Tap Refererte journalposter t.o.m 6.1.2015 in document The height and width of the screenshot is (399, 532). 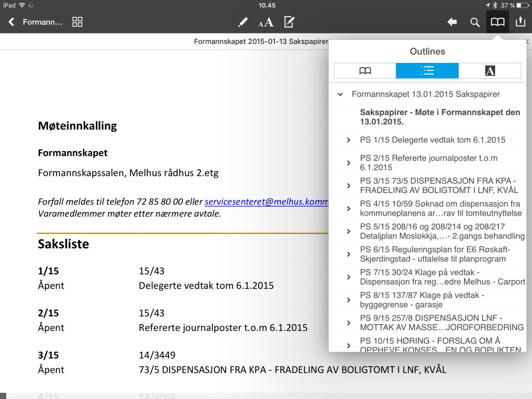pos(223,328)
